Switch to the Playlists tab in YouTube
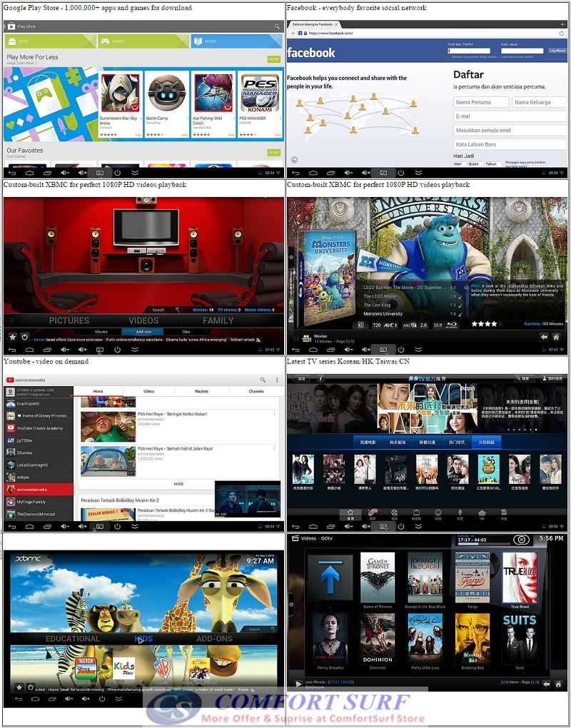 [x=202, y=391]
